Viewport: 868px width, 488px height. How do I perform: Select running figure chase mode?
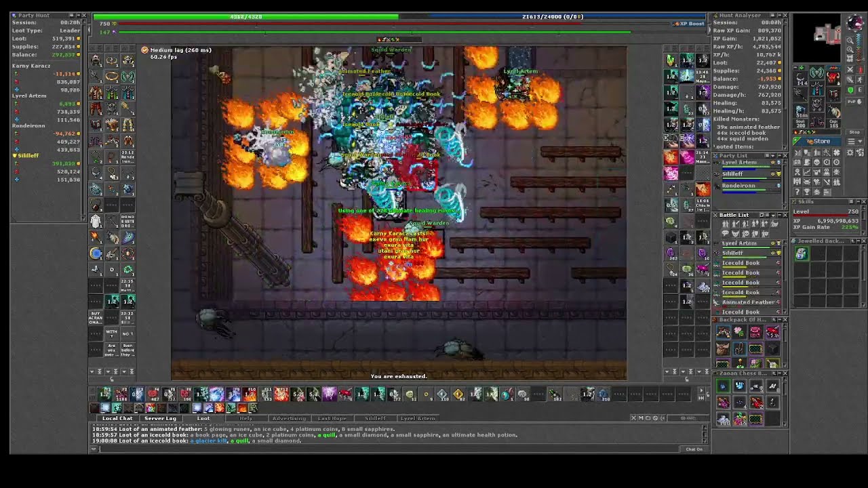coord(860,80)
